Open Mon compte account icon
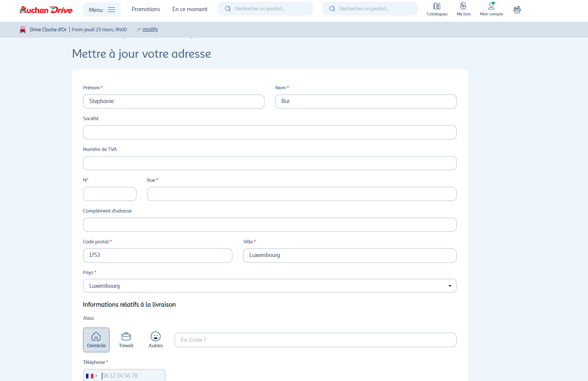The height and width of the screenshot is (381, 588). point(491,9)
